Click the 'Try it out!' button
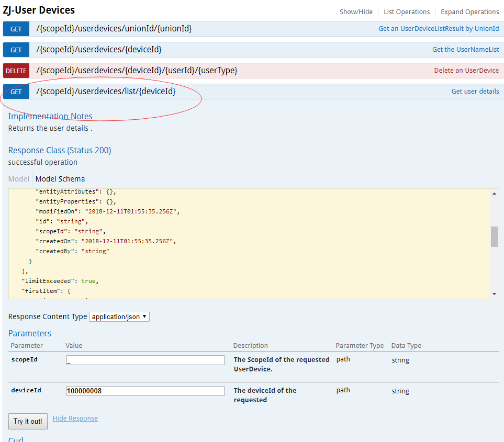 pos(28,421)
